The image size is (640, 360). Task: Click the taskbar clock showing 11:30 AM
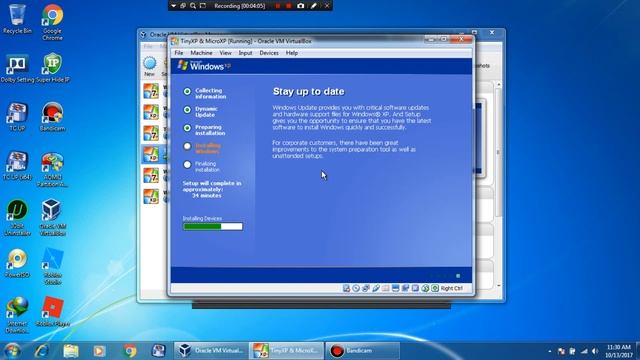point(618,351)
